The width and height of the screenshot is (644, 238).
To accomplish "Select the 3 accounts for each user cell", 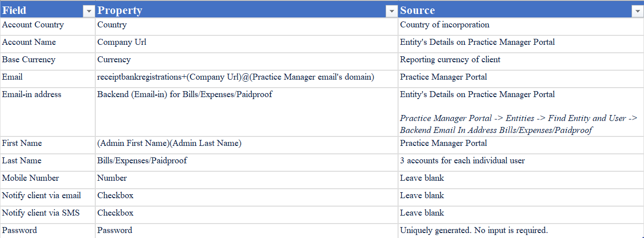I will pos(521,162).
